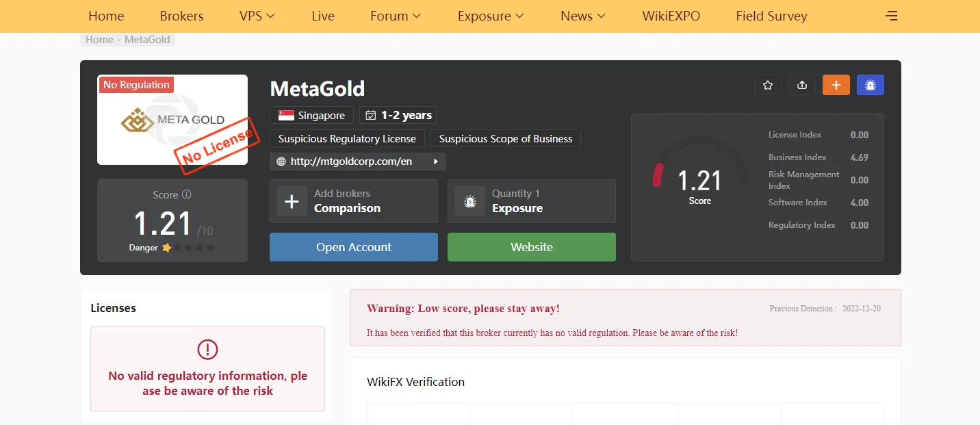Click the Suspicious Scope of Business tag
This screenshot has height=425, width=980.
click(506, 139)
